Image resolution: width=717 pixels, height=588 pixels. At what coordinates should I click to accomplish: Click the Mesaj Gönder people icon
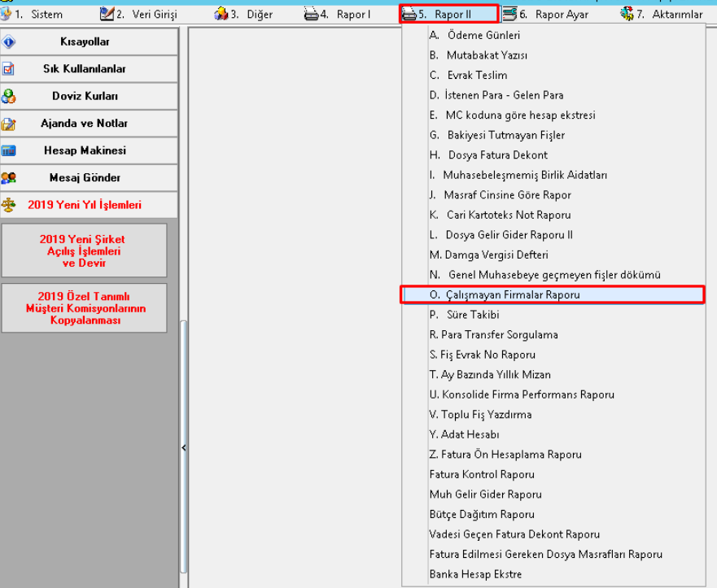pos(8,178)
